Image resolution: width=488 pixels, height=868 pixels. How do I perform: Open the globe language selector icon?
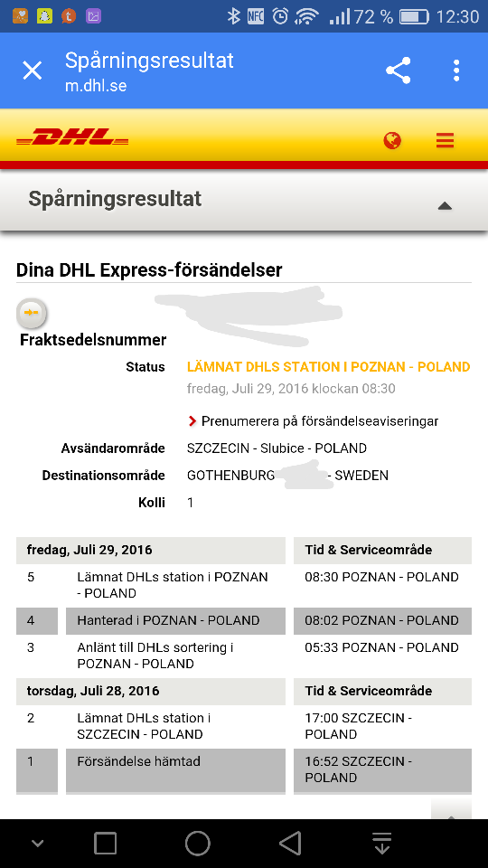click(x=392, y=141)
